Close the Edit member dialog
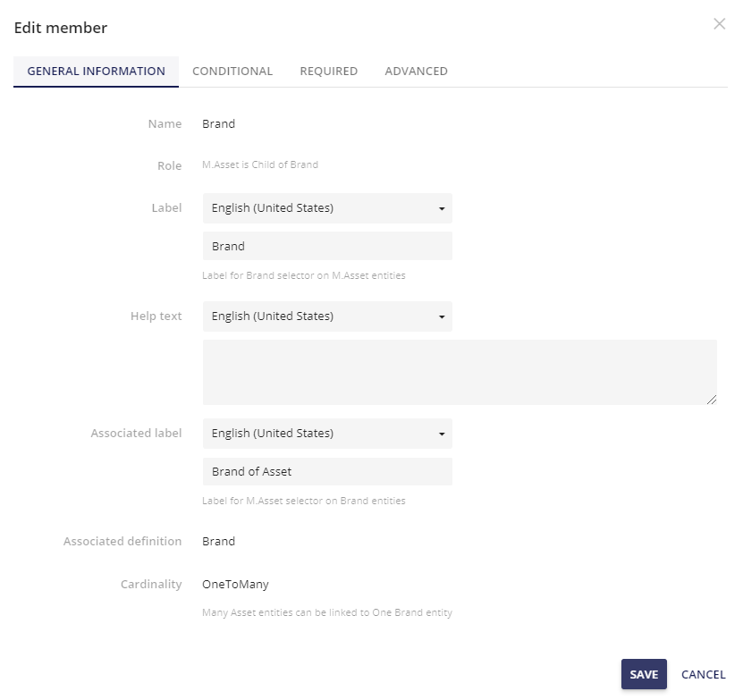This screenshot has height=700, width=743. tap(720, 24)
